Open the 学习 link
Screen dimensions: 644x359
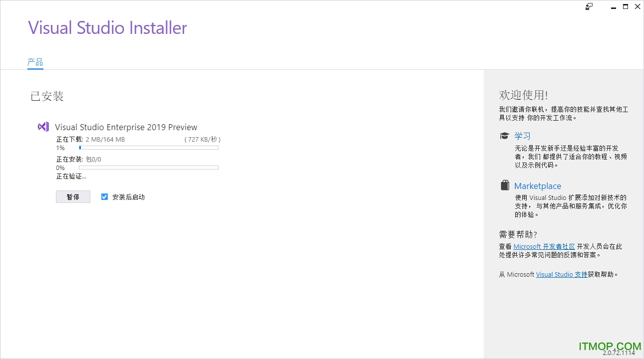click(x=522, y=136)
